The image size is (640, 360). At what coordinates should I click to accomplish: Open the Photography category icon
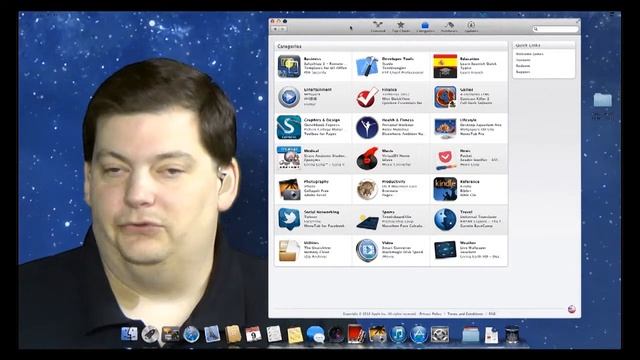[289, 189]
